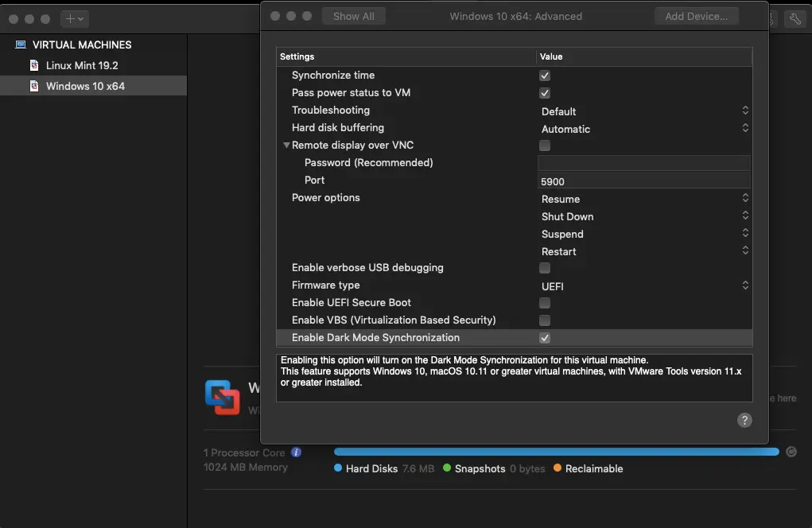
Task: Open VM settings via the wrench icon
Action: (x=795, y=18)
